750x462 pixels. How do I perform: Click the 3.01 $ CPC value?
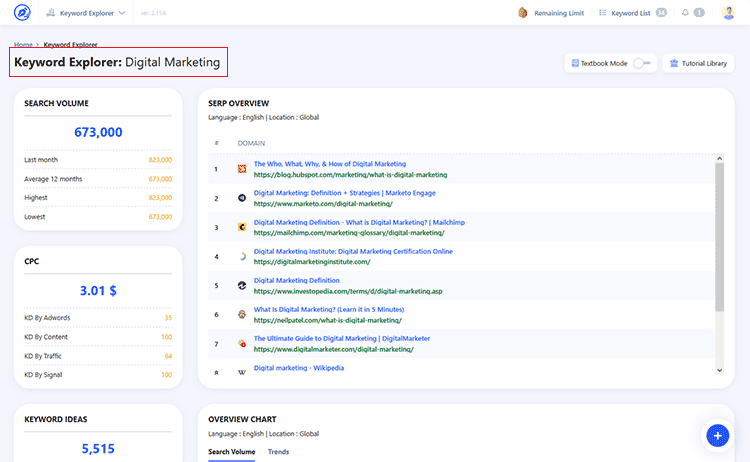point(98,290)
